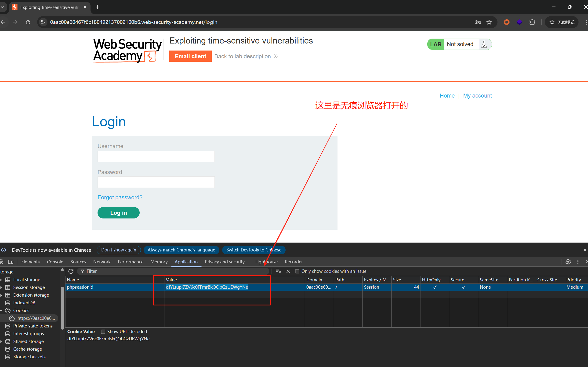588x367 pixels.
Task: Click the clear all cookies icon
Action: [278, 271]
